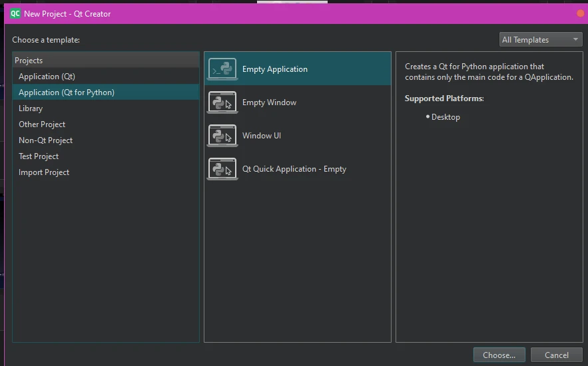Image resolution: width=588 pixels, height=366 pixels.
Task: Click the Qt Creator QC logo icon
Action: tap(15, 14)
